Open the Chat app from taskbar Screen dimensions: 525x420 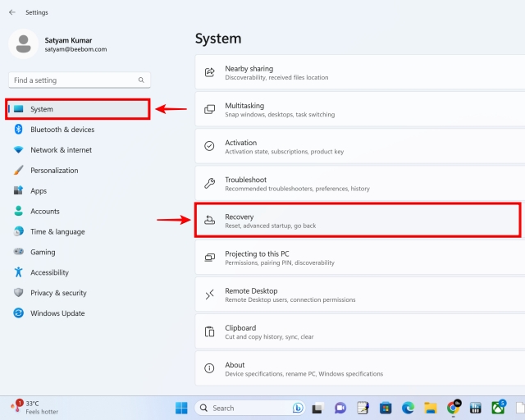coord(340,408)
